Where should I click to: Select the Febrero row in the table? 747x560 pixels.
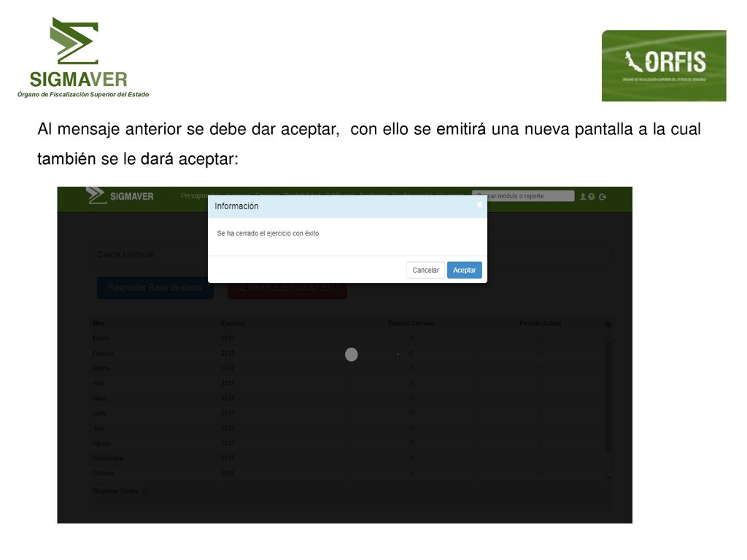[x=348, y=353]
